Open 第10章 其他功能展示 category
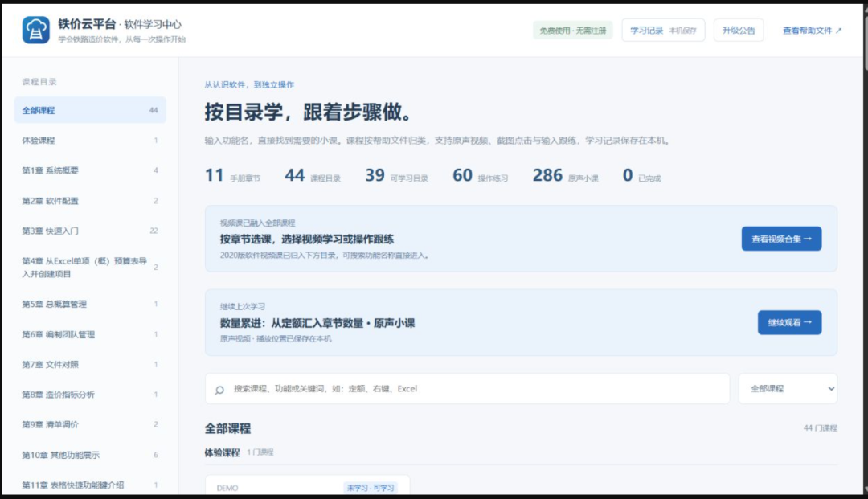868x499 pixels. pyautogui.click(x=90, y=455)
